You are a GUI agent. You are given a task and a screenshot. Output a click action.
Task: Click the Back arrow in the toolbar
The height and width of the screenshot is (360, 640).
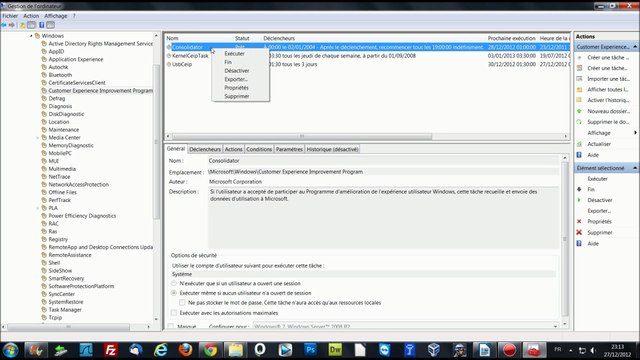[x=4, y=25]
